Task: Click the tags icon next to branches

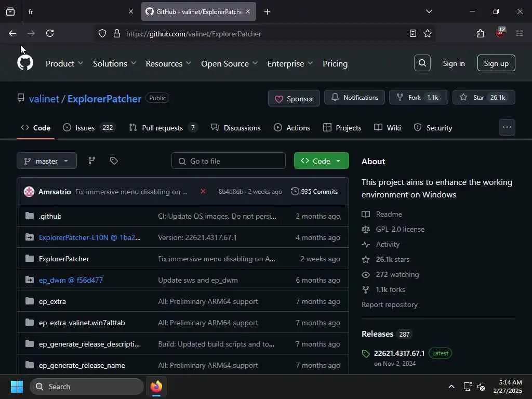Action: point(114,161)
